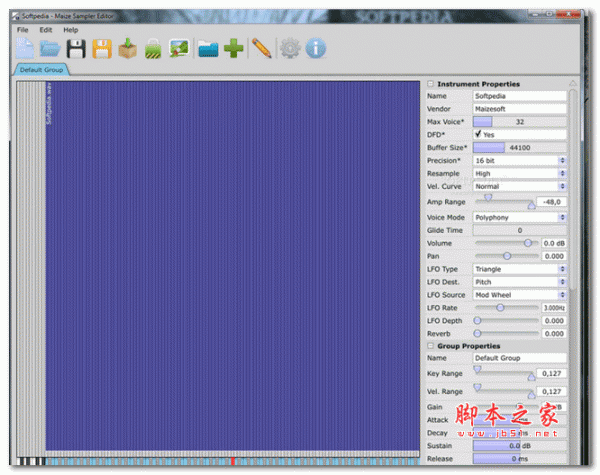Viewport: 600px width, 475px height.
Task: Click the Vel. Range 0,127 value box
Action: pos(551,392)
